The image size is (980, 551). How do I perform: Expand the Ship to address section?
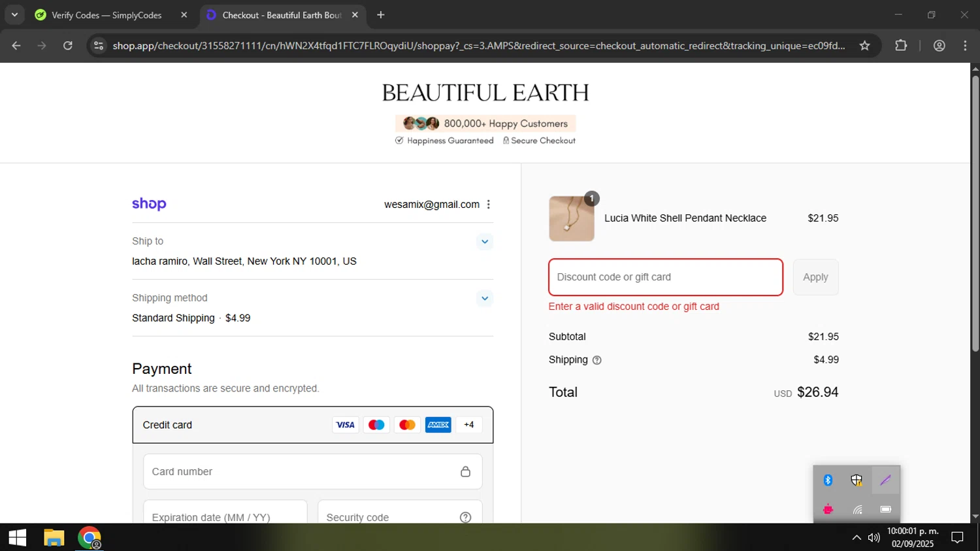point(484,242)
